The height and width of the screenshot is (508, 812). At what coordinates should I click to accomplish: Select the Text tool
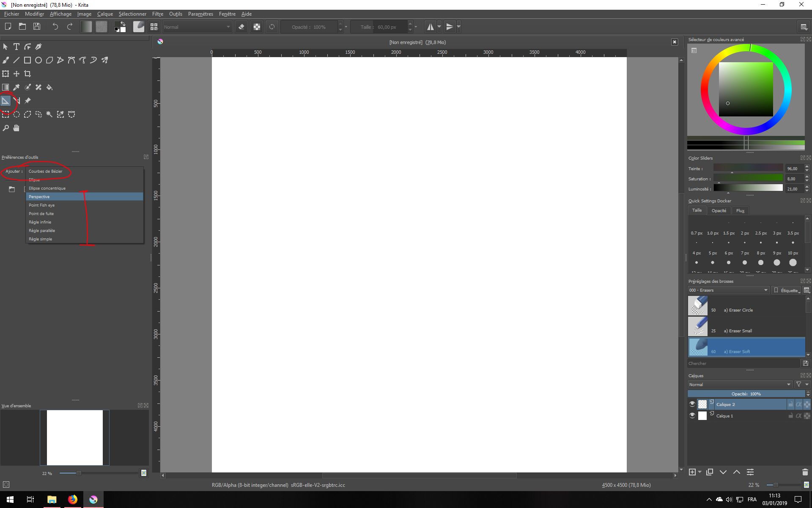pos(16,47)
